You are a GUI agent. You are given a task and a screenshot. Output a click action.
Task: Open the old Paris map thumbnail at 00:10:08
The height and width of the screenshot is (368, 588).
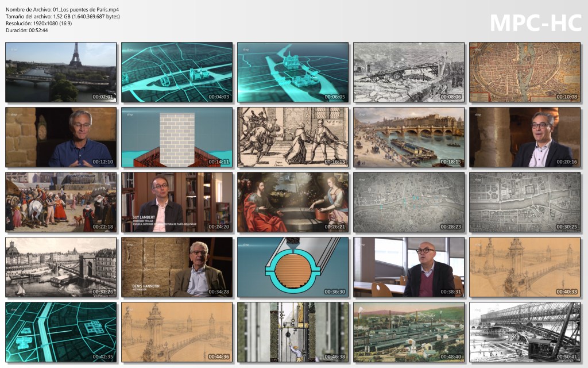(x=525, y=72)
